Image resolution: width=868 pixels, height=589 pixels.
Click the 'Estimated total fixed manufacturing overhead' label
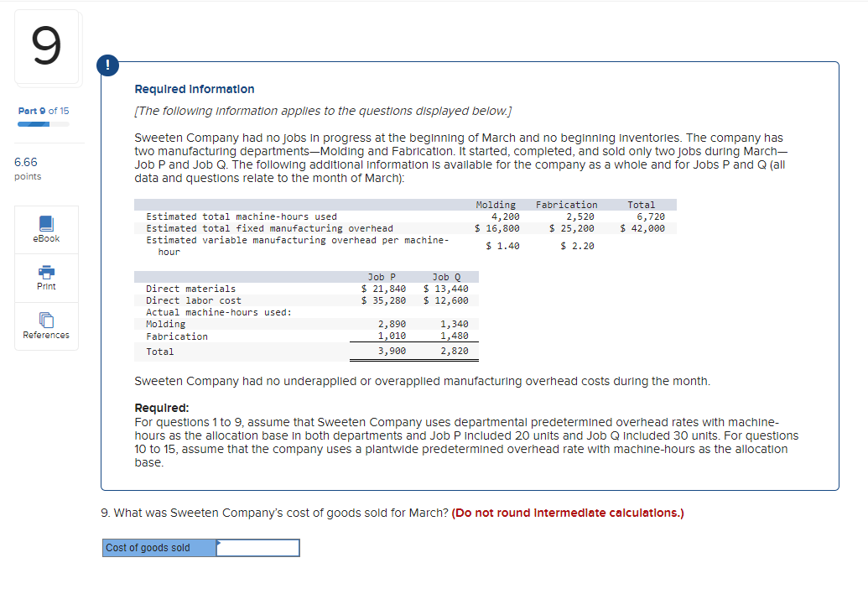click(269, 228)
